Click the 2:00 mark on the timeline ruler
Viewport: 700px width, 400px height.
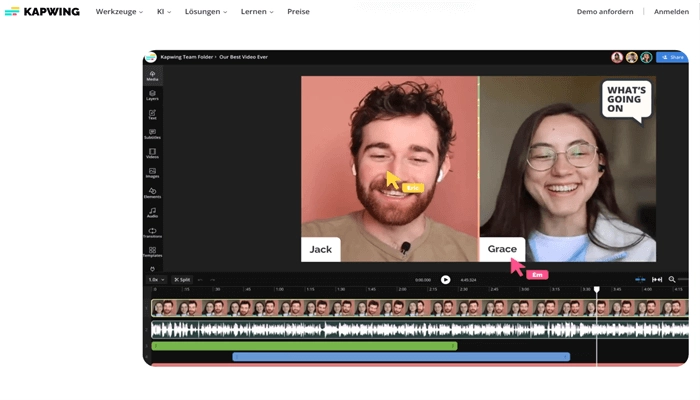point(402,289)
